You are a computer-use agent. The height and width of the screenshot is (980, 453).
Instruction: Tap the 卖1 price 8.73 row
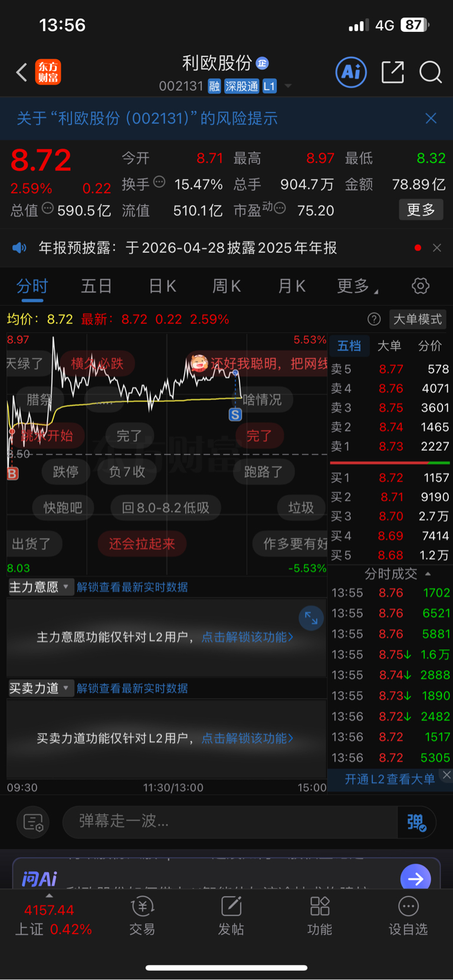pos(390,446)
